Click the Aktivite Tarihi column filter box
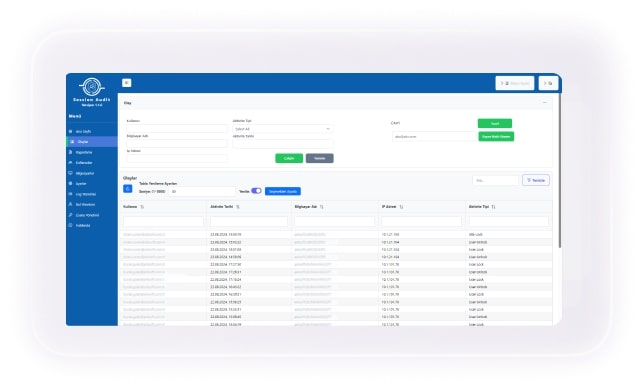Viewport: 643px width, 389px height. [x=249, y=222]
